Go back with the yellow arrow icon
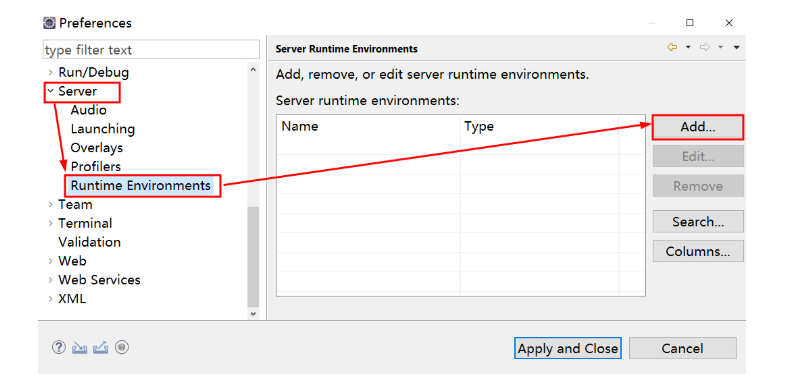Image resolution: width=785 pixels, height=392 pixels. point(672,47)
